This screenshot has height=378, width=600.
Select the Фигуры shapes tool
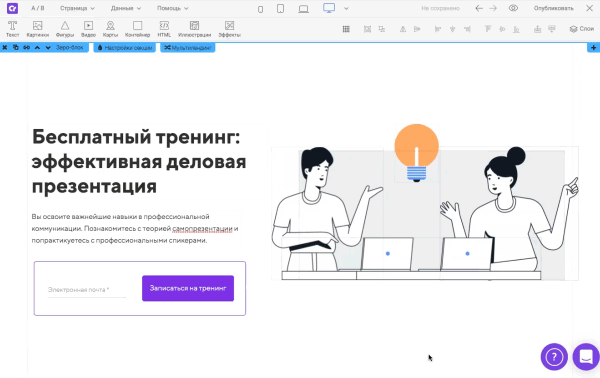click(x=65, y=29)
